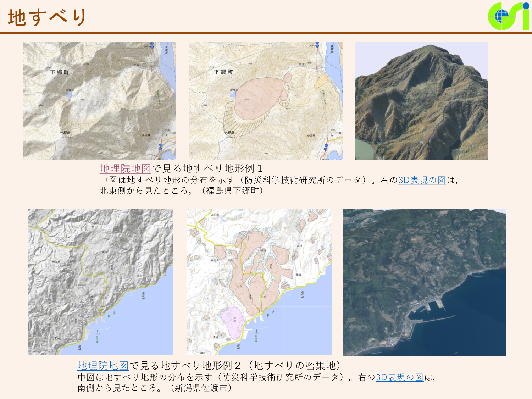Open the 地理院地図 link for example 2

(x=103, y=366)
